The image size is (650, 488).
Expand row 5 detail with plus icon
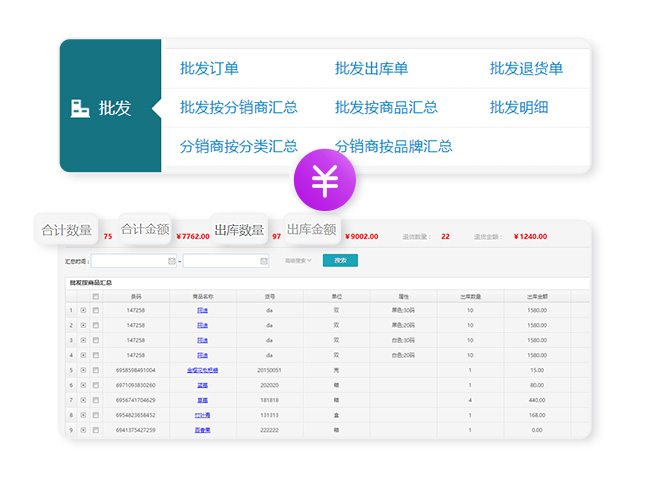point(83,370)
